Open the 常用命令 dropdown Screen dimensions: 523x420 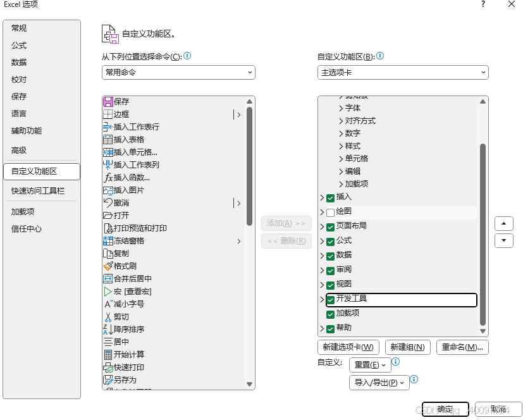pyautogui.click(x=178, y=72)
